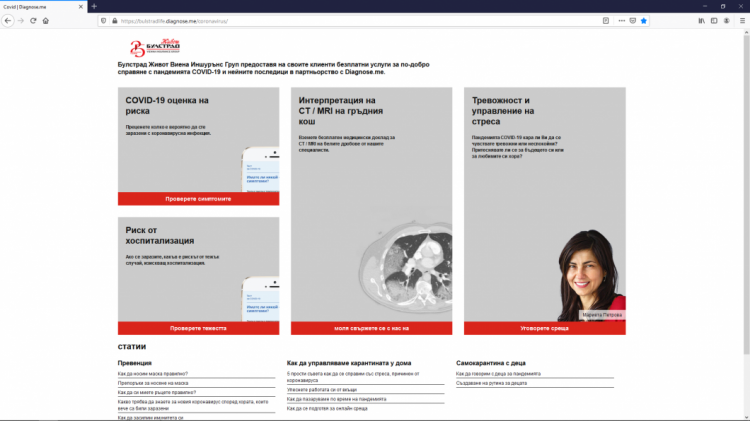Open the Firefox library icon

point(702,20)
